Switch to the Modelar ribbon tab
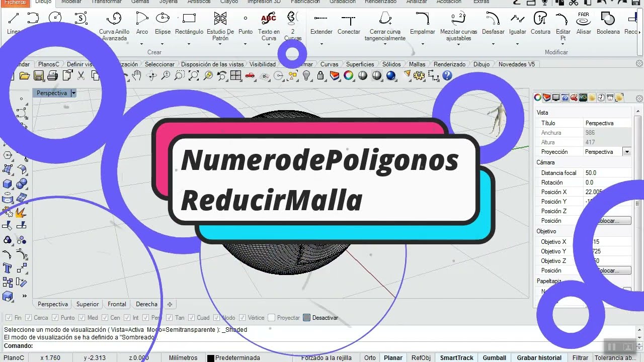 [x=71, y=2]
